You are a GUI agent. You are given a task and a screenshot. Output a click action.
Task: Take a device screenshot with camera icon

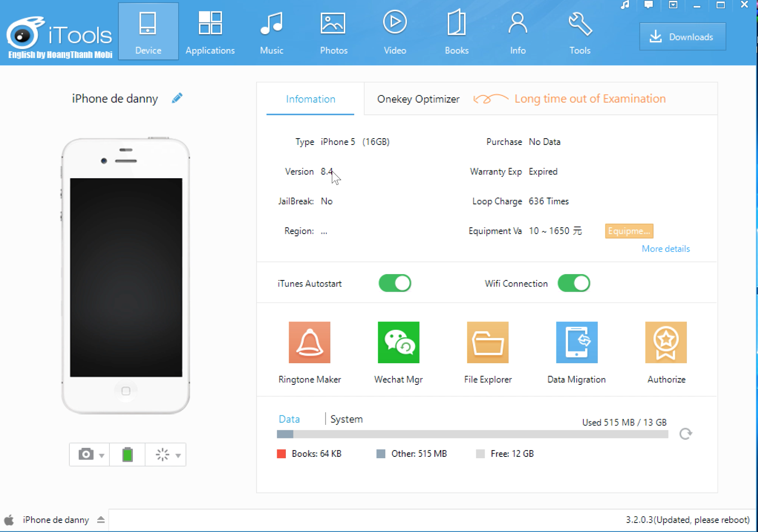coord(86,454)
